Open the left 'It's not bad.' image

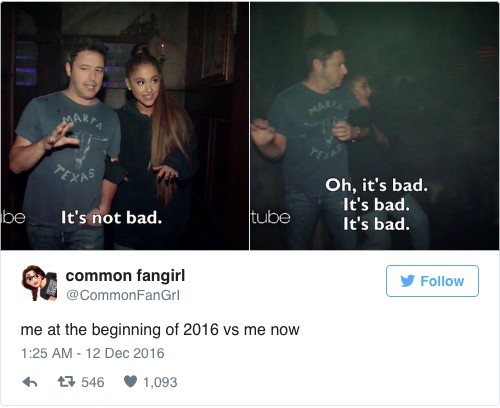coord(125,126)
